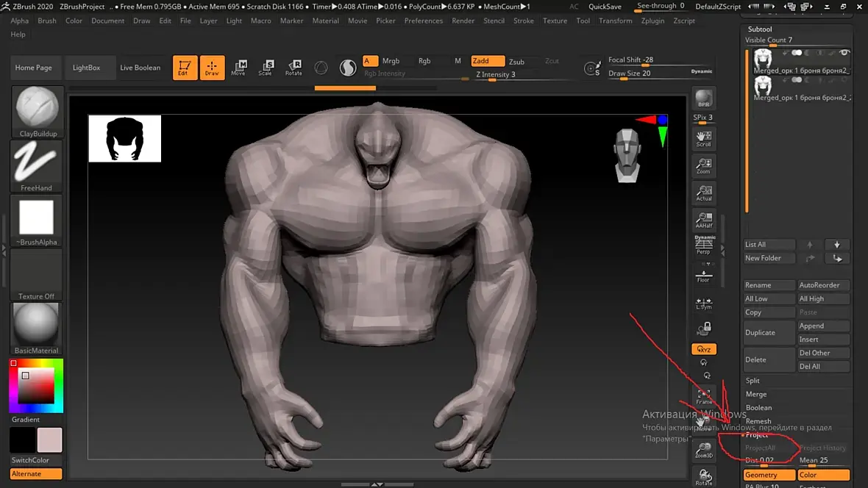
Task: Click the Zoom3D navigation icon
Action: pos(704,450)
